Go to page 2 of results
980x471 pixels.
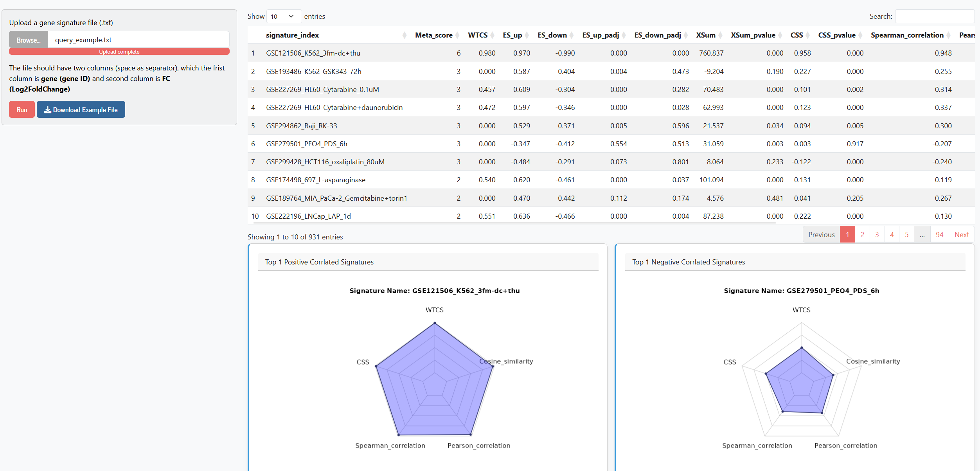[862, 235]
